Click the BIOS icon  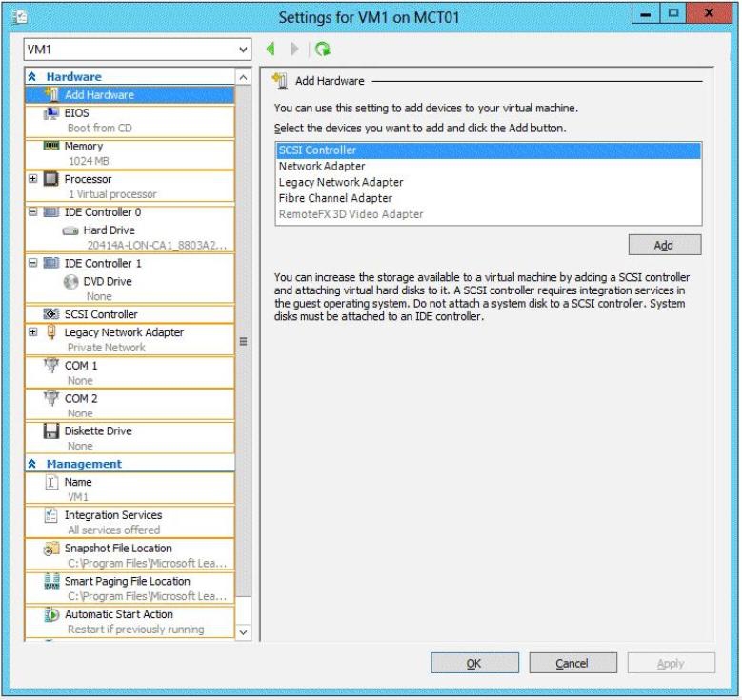coord(51,113)
